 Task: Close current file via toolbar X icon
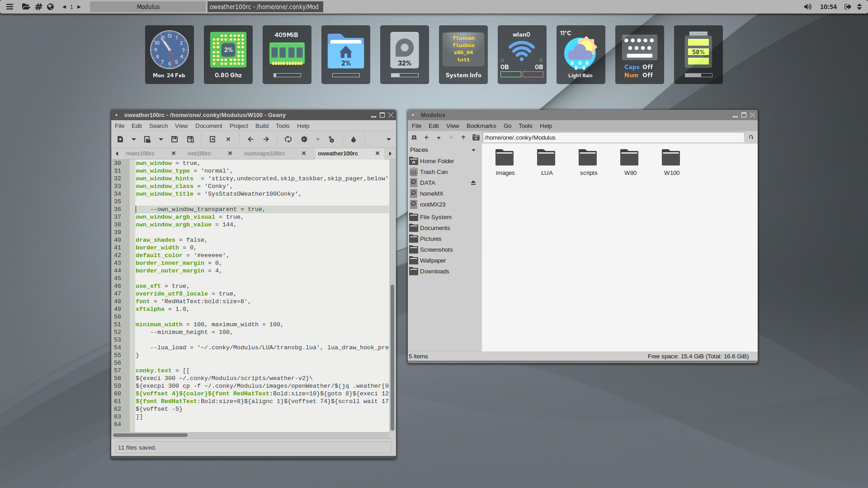pyautogui.click(x=228, y=140)
